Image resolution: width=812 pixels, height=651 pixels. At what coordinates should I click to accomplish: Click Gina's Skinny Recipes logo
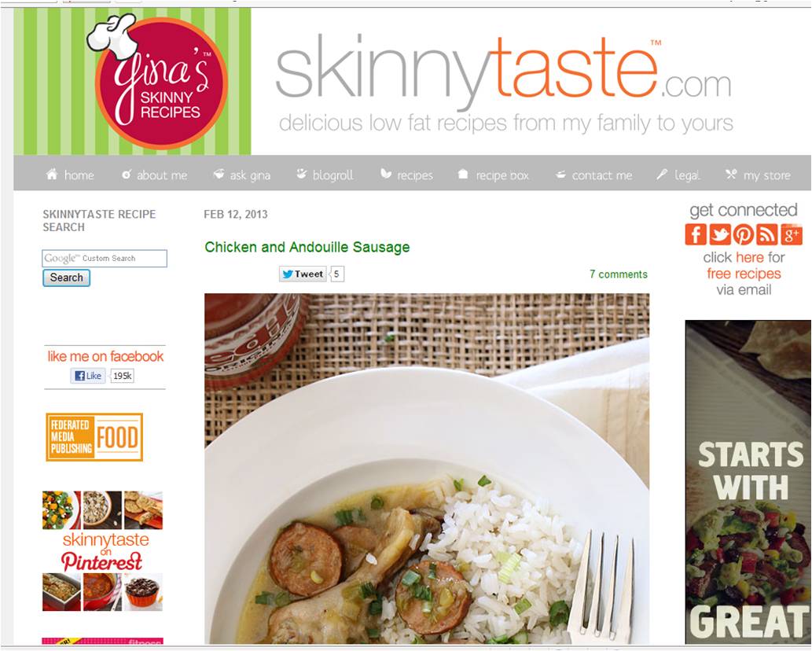[x=157, y=81]
